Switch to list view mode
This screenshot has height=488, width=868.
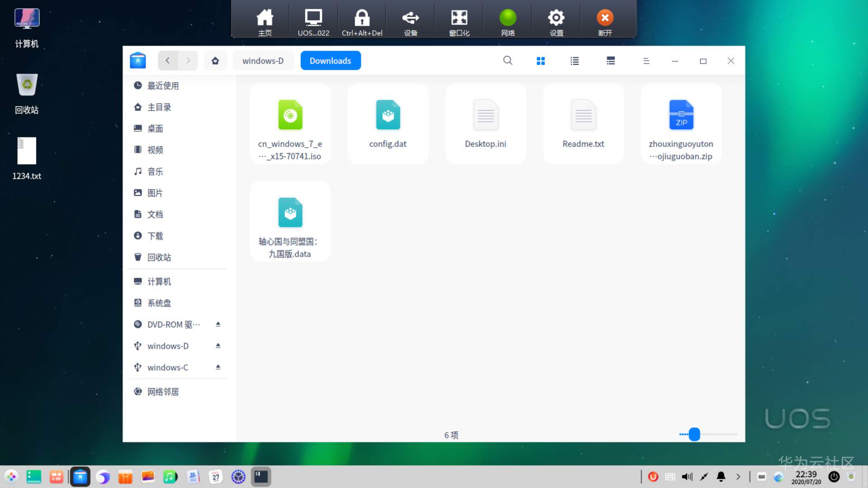click(x=575, y=61)
